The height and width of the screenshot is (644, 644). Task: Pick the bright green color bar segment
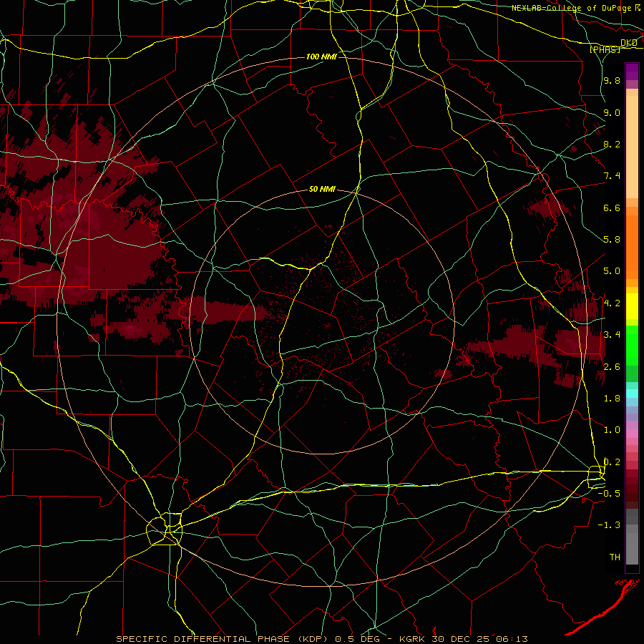632,346
